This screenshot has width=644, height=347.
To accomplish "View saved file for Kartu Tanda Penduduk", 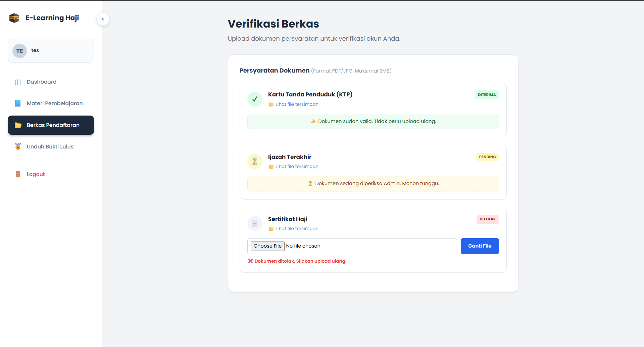I will [297, 104].
